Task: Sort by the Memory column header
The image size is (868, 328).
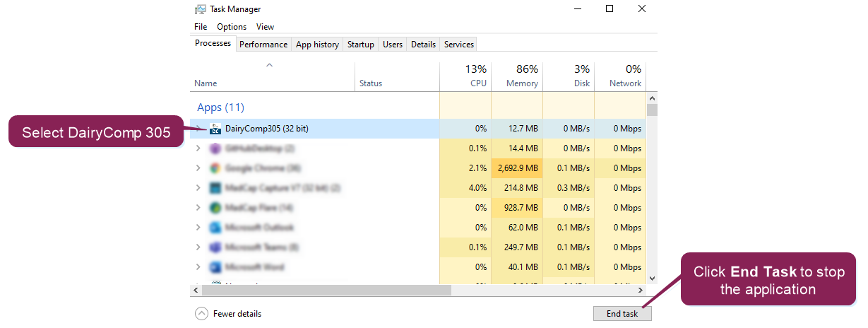Action: click(516, 76)
